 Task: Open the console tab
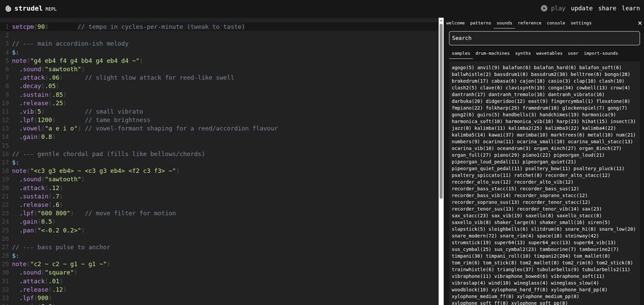click(x=556, y=23)
